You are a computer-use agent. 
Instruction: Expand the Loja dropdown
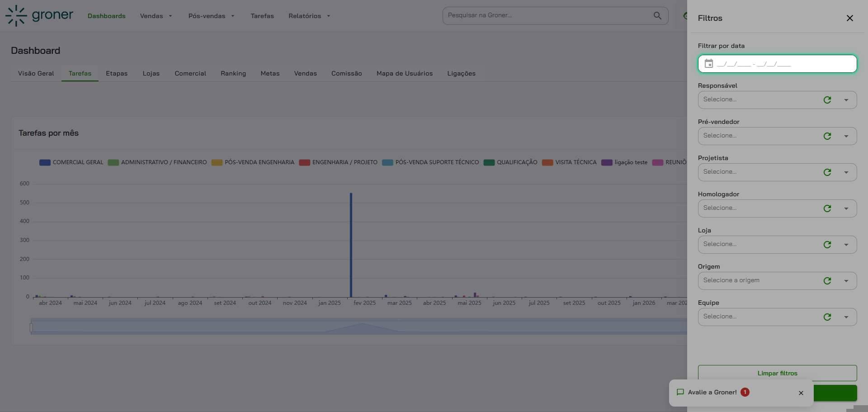click(846, 245)
